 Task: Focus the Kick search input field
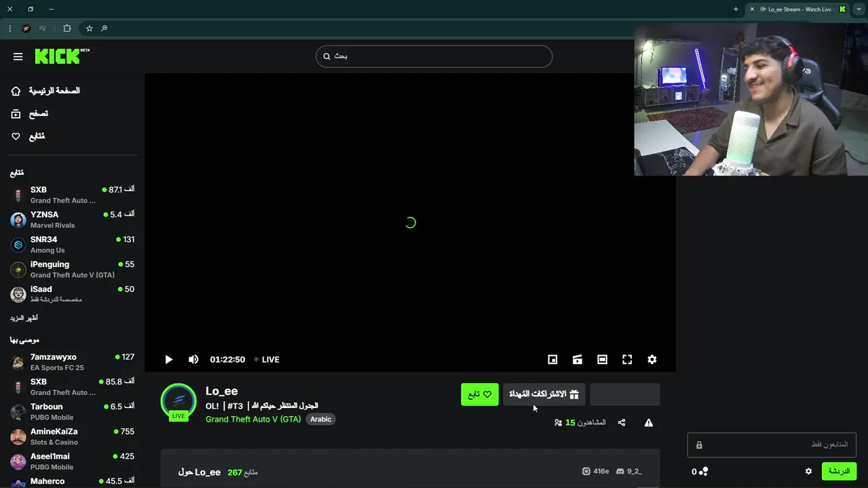tap(434, 56)
